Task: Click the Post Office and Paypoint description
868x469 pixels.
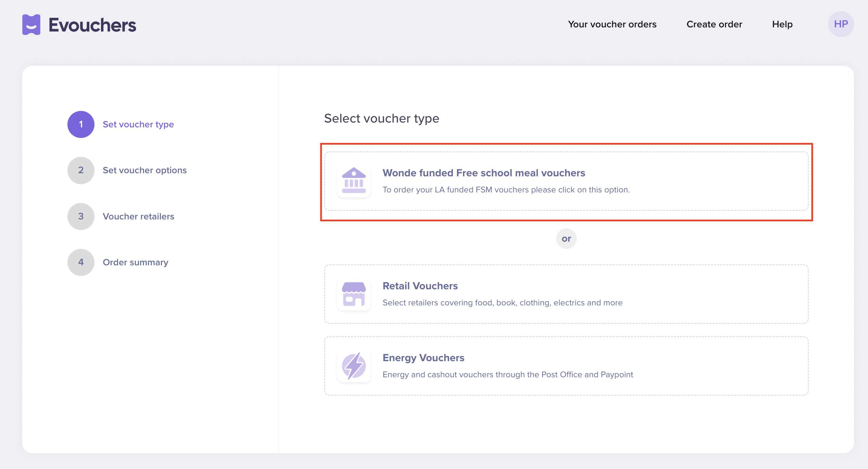Action: (x=508, y=375)
